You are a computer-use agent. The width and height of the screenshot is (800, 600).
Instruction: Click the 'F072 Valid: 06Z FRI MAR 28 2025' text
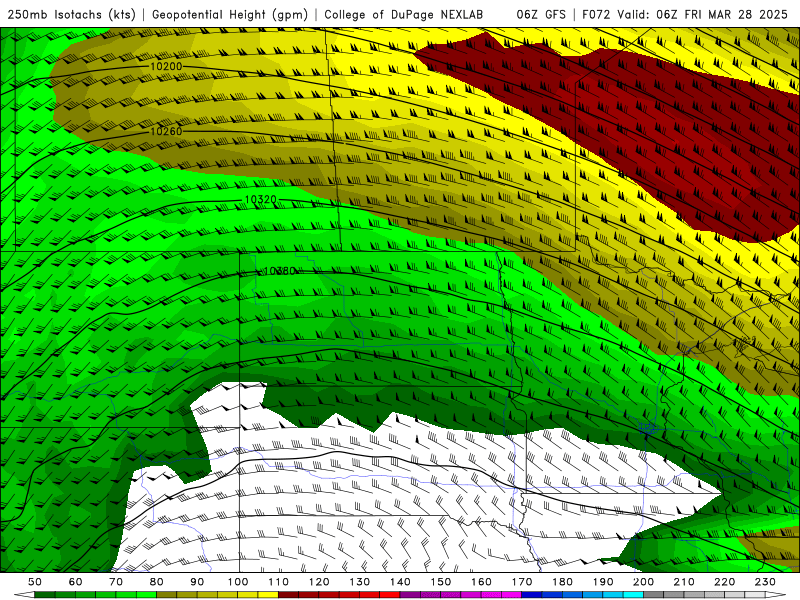(685, 14)
